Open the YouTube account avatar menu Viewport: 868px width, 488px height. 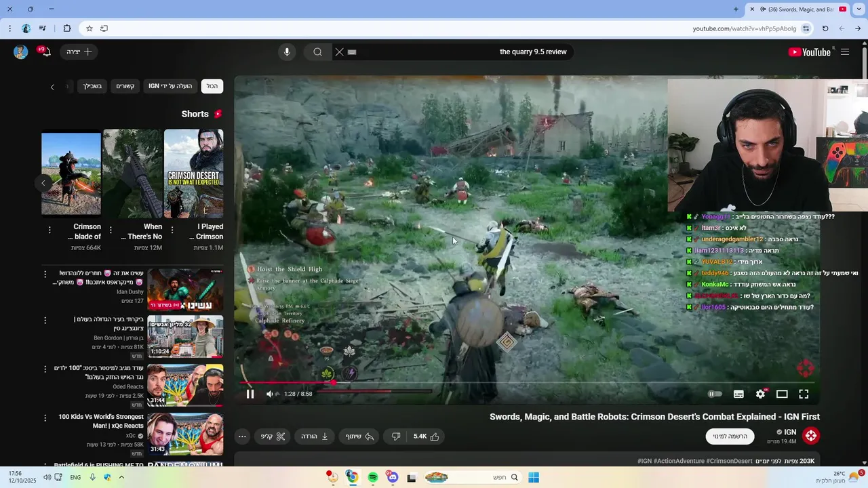point(20,52)
